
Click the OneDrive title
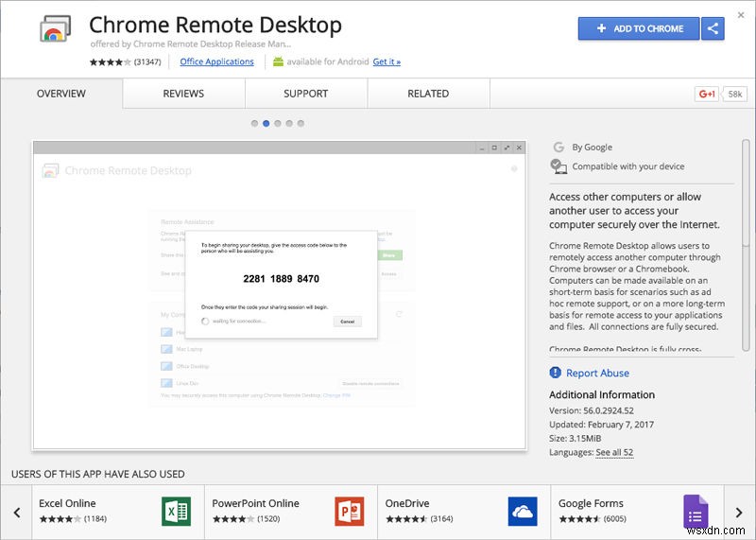click(x=407, y=503)
